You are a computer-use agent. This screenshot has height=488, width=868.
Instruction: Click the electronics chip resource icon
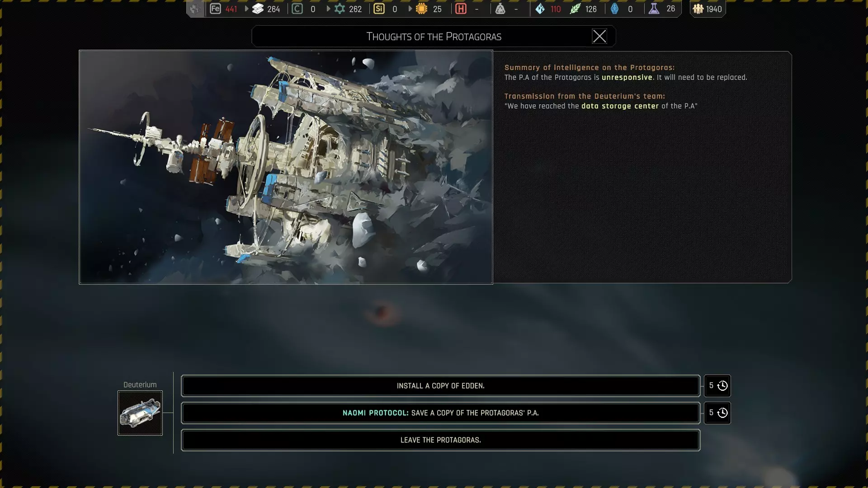(x=421, y=9)
